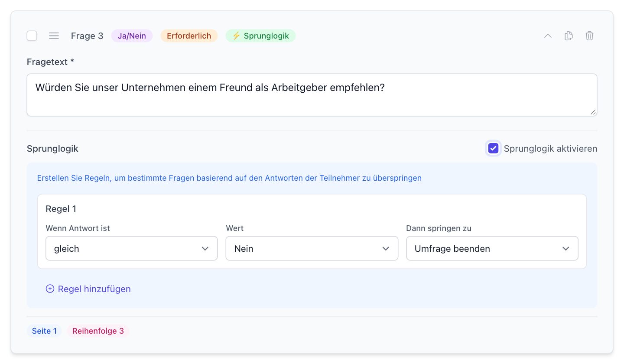The height and width of the screenshot is (364, 624).
Task: Click the Ja/Nein question type badge
Action: [x=132, y=36]
